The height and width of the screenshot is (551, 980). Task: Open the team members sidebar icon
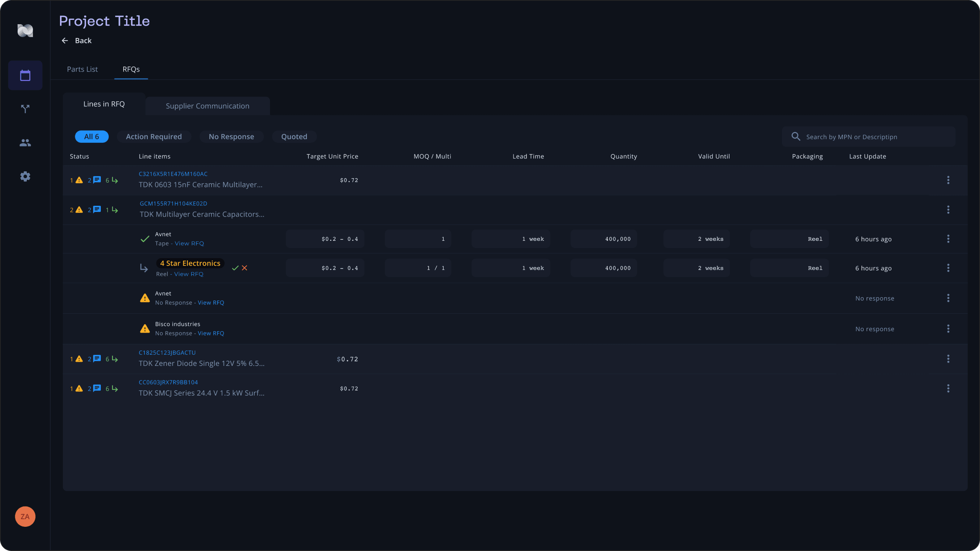click(x=25, y=143)
